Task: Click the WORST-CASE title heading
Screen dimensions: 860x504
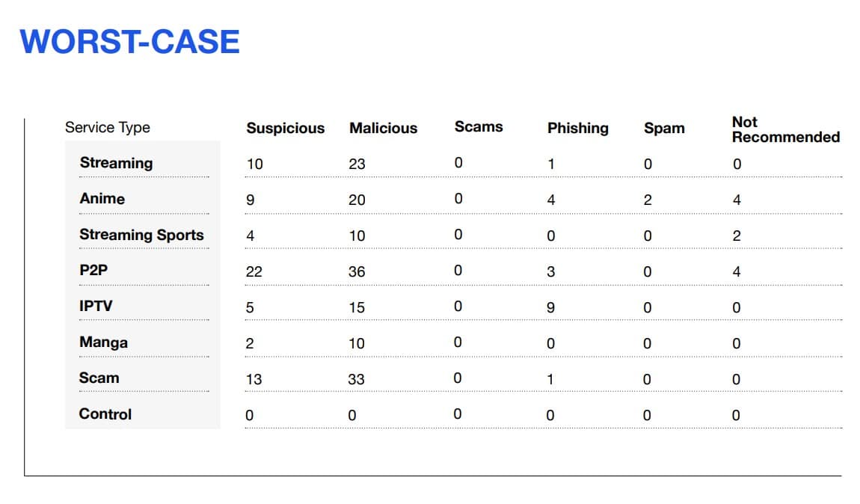Action: (129, 42)
